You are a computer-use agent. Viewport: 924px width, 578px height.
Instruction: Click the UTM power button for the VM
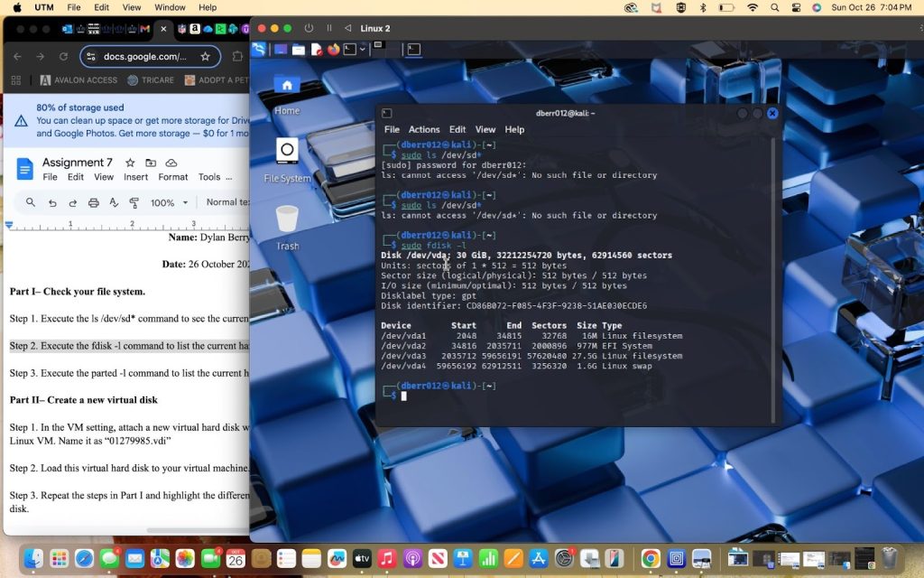coord(310,28)
